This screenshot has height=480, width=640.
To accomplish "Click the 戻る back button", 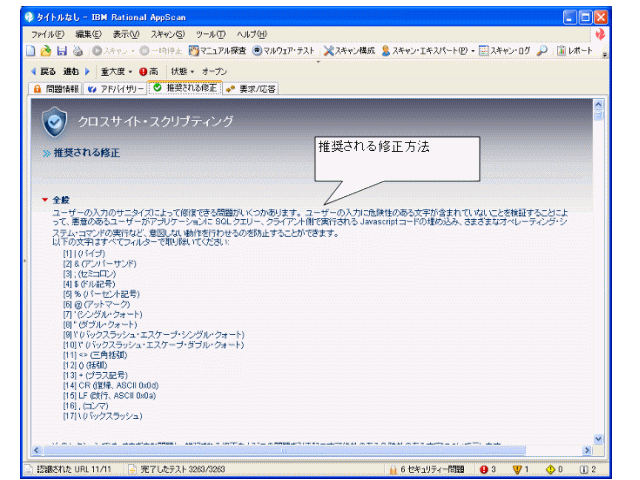I will [x=43, y=72].
